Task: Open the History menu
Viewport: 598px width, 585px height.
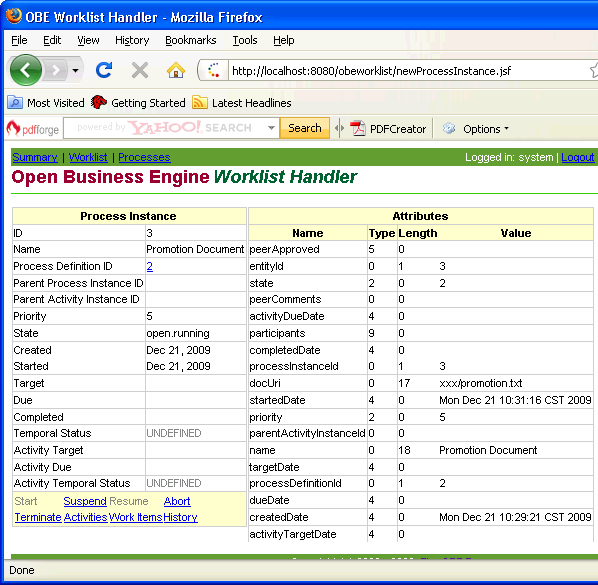Action: click(x=132, y=40)
